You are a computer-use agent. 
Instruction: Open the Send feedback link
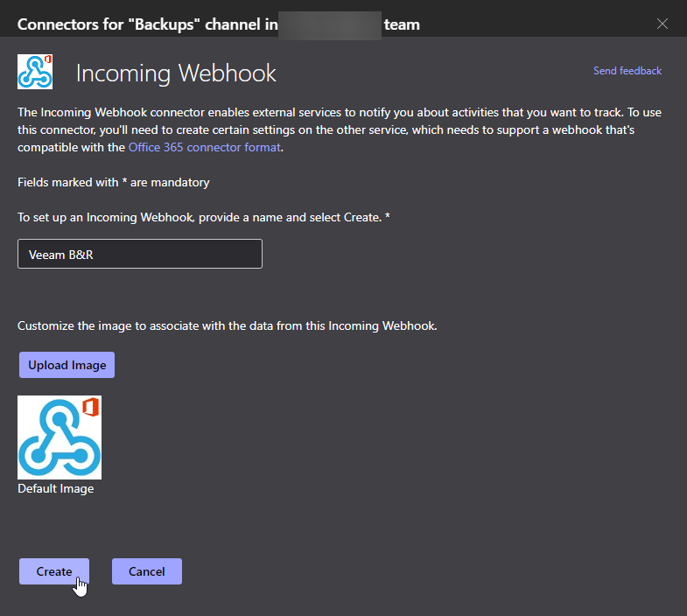click(627, 71)
